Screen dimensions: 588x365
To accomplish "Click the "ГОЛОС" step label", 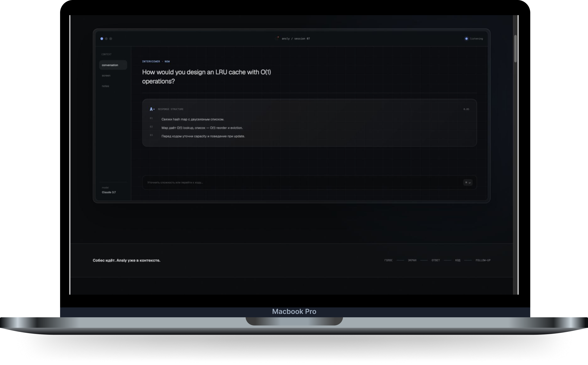I will [388, 260].
